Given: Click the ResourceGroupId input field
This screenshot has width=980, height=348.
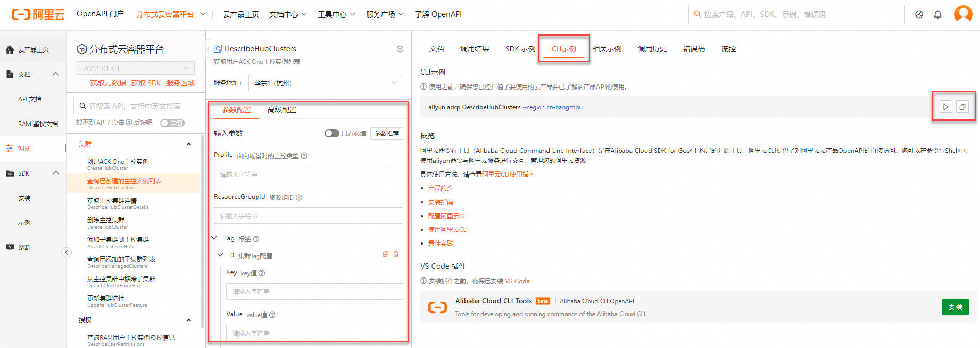Looking at the screenshot, I should click(x=308, y=216).
